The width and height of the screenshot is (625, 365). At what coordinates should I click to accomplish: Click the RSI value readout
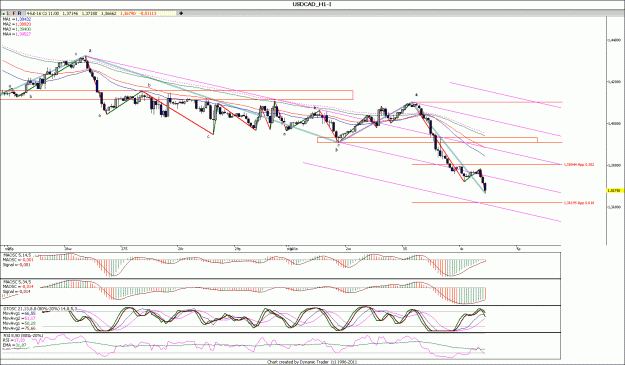tap(14, 340)
